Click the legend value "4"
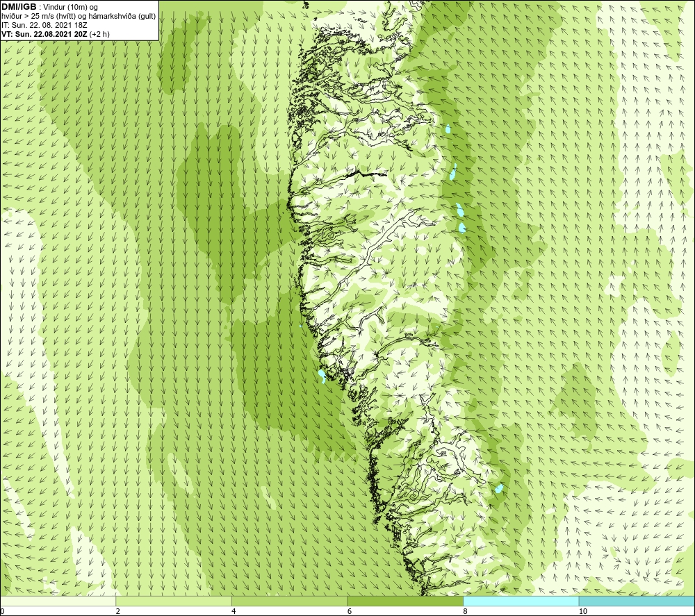The image size is (695, 616). tap(234, 612)
